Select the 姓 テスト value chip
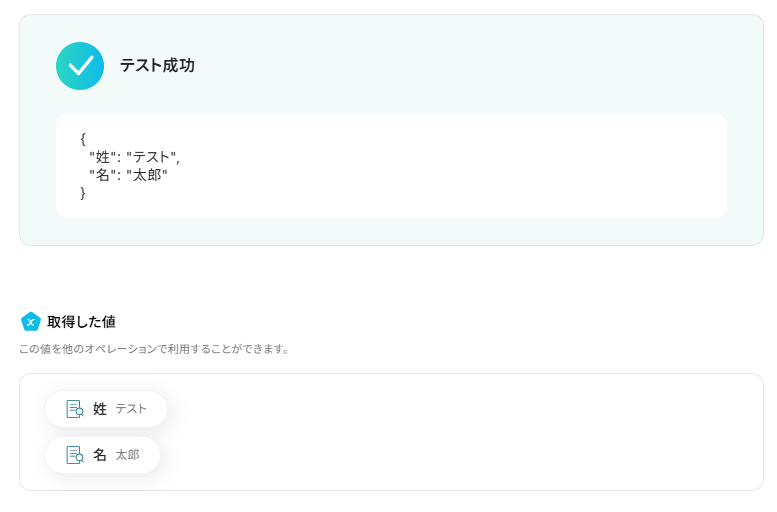 tap(106, 409)
